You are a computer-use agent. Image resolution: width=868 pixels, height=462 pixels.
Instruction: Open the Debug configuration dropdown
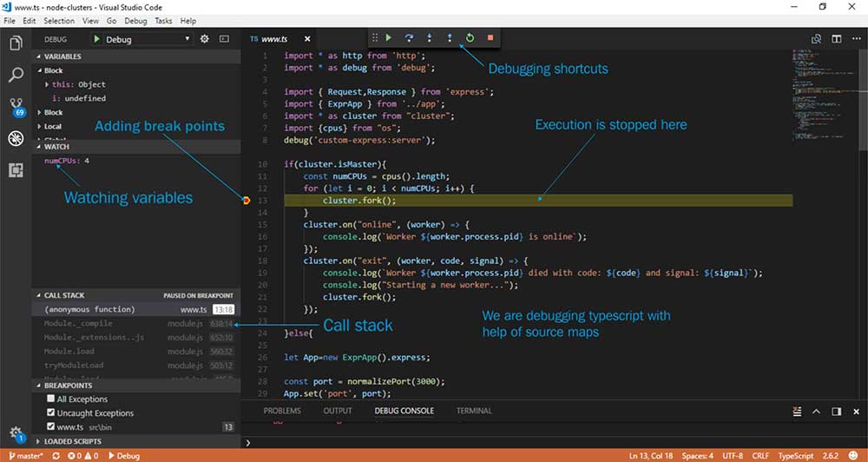coord(148,39)
